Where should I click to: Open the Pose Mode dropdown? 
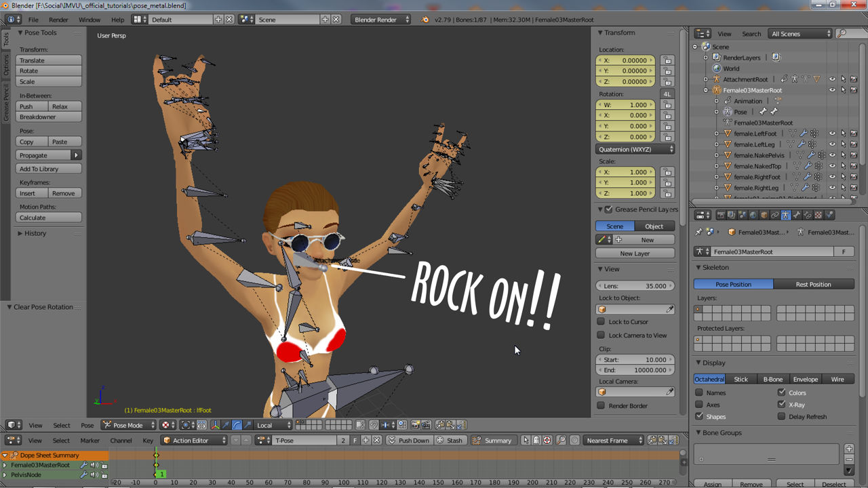pyautogui.click(x=128, y=425)
